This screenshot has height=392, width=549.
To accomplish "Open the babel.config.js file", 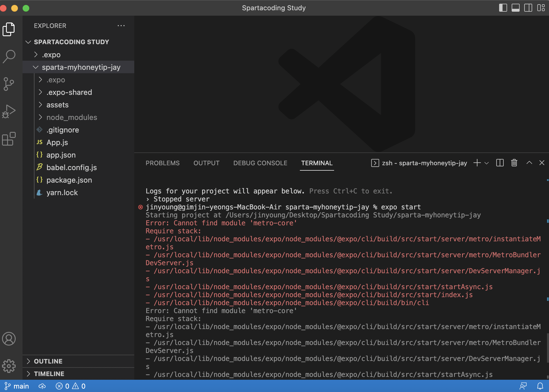I will (x=78, y=167).
